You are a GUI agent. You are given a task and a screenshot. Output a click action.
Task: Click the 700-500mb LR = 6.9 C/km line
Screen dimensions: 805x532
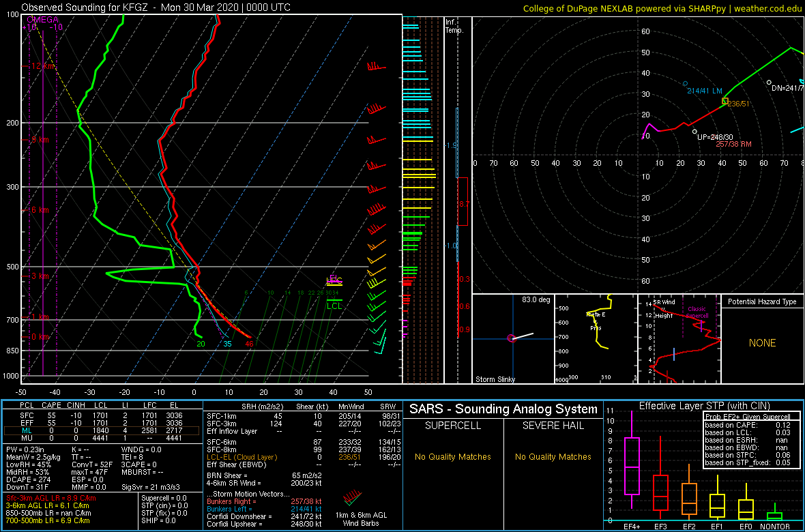pyautogui.click(x=52, y=520)
